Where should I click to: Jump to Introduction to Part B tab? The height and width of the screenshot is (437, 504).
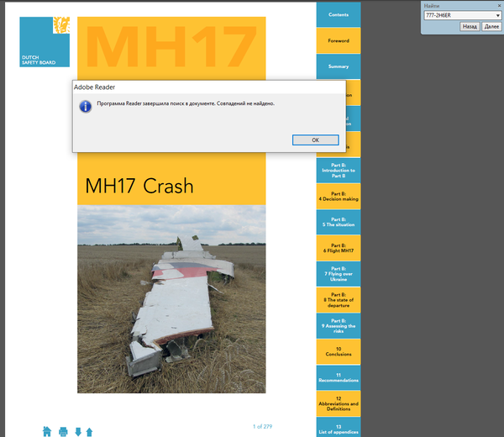pyautogui.click(x=339, y=171)
